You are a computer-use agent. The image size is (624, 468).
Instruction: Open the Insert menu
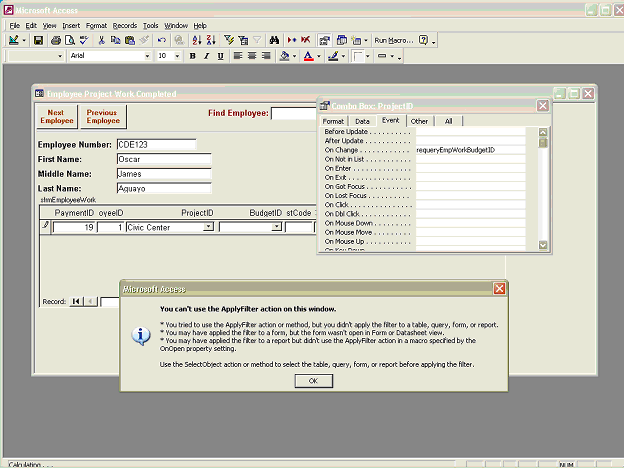pos(71,26)
